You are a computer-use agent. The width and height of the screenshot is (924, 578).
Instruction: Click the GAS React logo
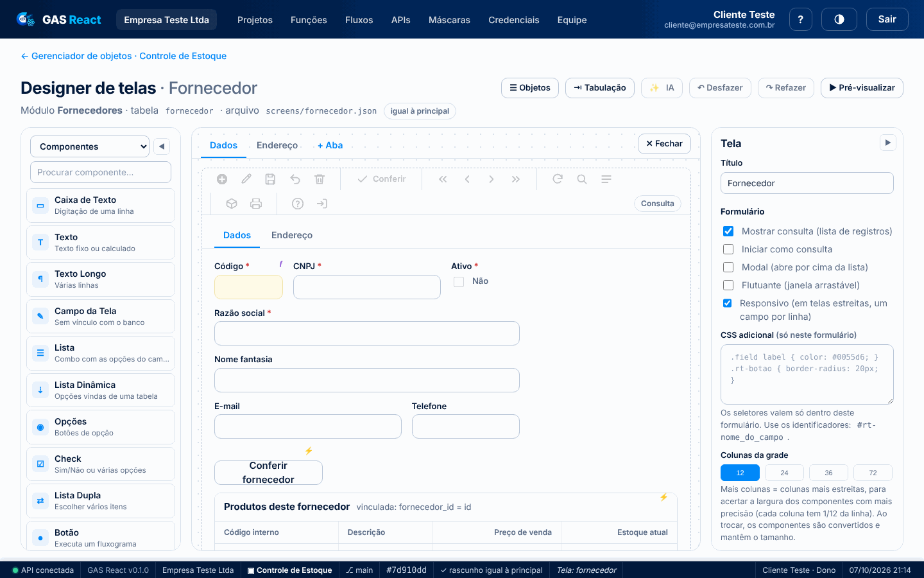tap(59, 19)
